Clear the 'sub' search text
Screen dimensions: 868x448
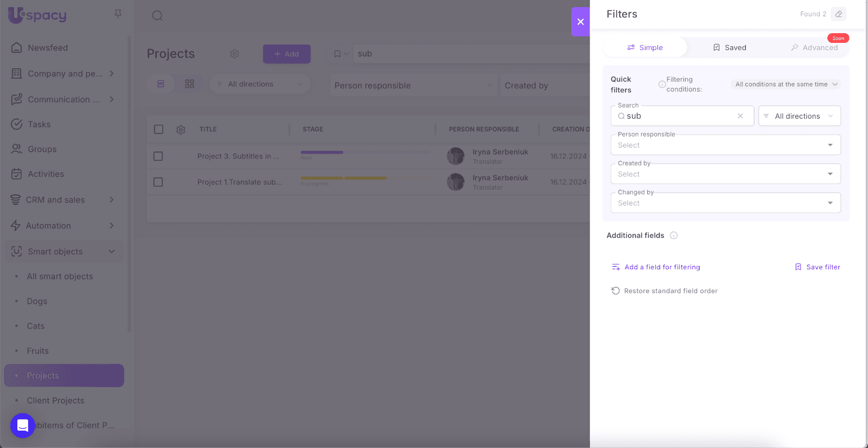click(x=740, y=116)
